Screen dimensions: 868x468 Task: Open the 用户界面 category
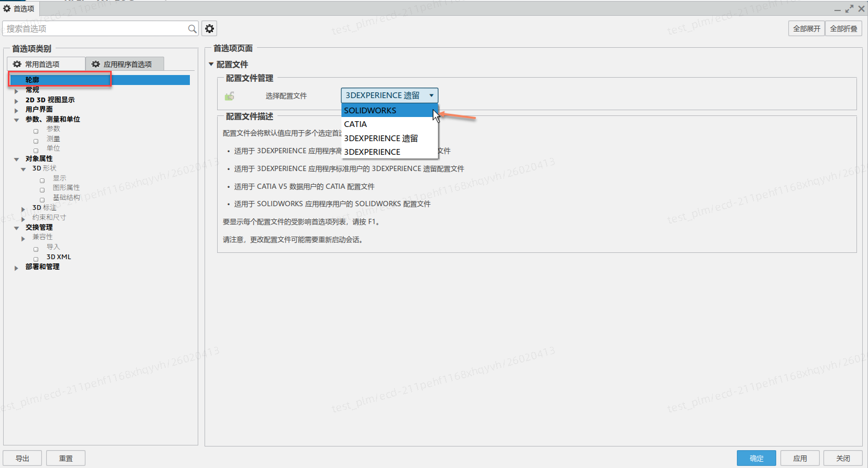pos(39,109)
